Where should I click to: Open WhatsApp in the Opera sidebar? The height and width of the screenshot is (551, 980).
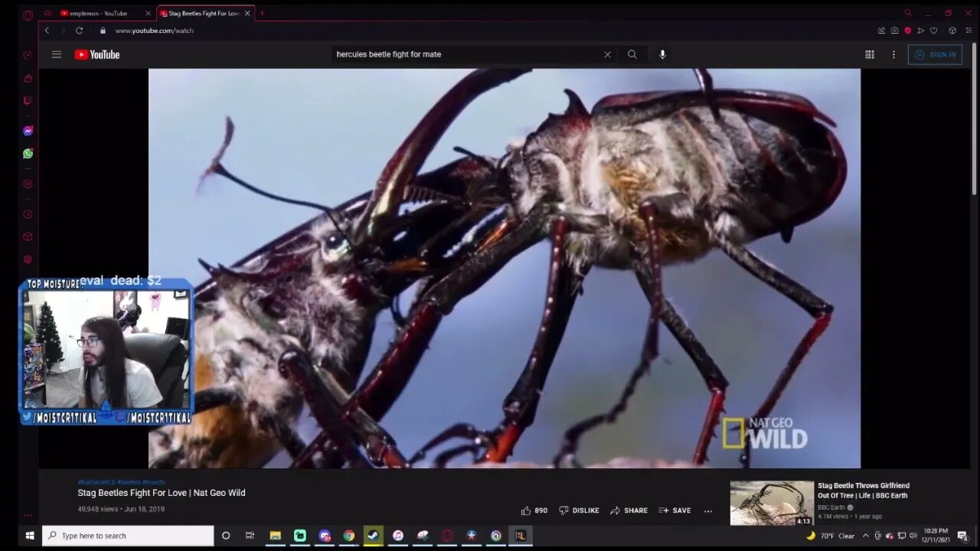(28, 154)
